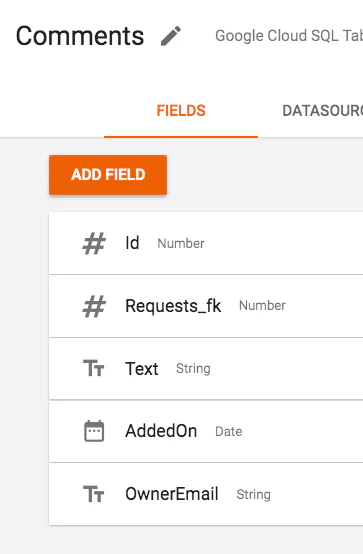Open the DATASOURCES tab

[322, 111]
